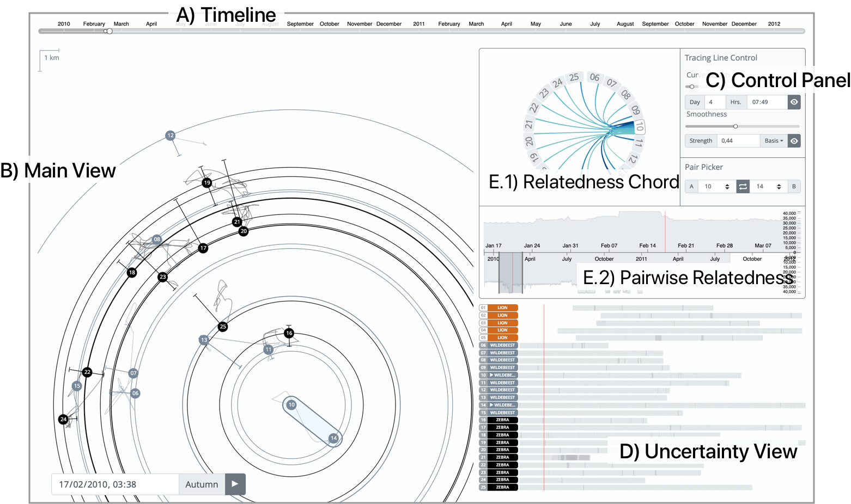Click the Autumn season button
The width and height of the screenshot is (851, 504).
[x=202, y=484]
